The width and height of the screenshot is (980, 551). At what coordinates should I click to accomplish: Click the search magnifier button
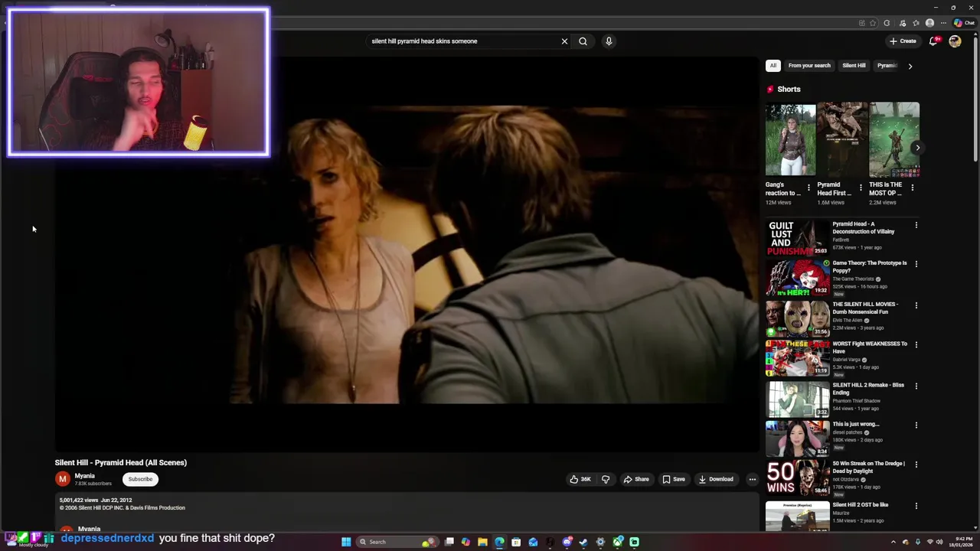[x=583, y=41]
